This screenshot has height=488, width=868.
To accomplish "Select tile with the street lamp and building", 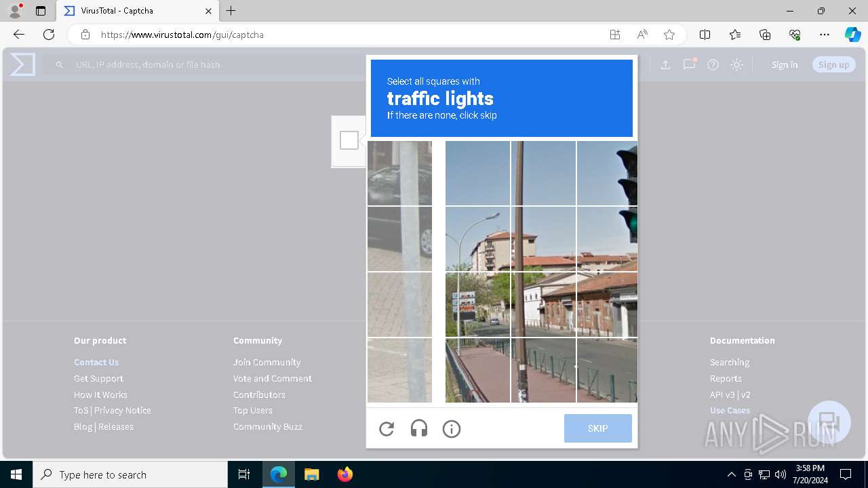I will [477, 239].
